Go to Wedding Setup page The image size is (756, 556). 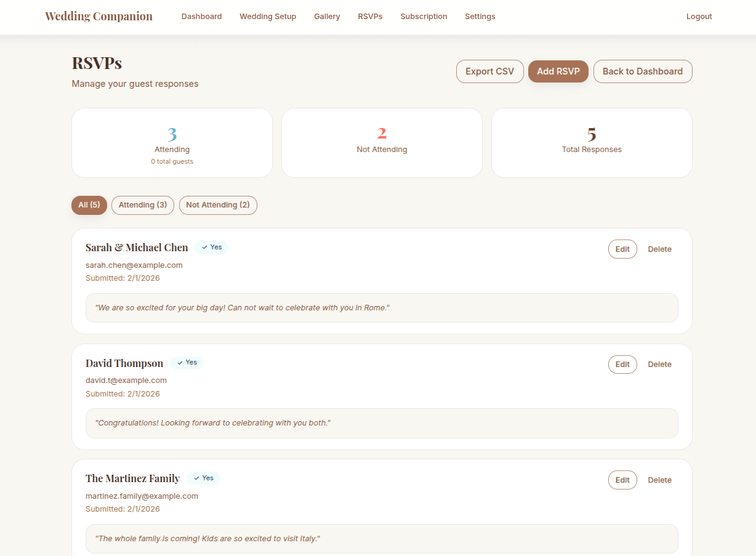[x=268, y=17]
